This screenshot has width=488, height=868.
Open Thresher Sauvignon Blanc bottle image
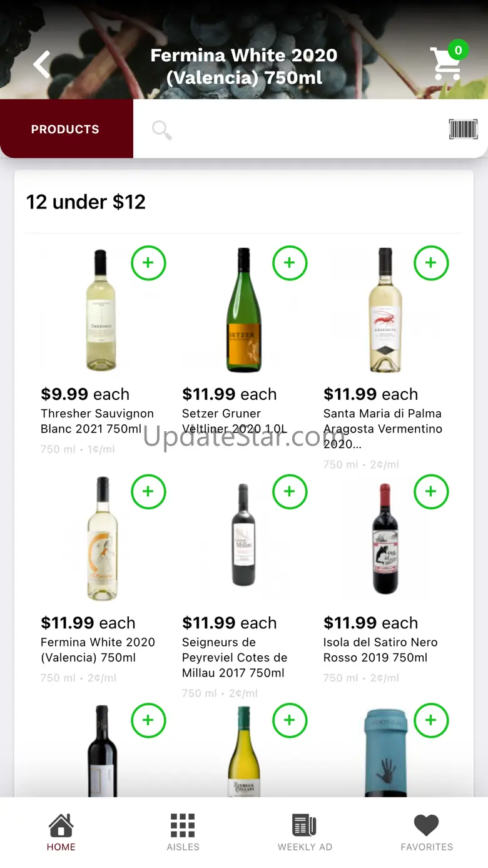click(x=100, y=310)
